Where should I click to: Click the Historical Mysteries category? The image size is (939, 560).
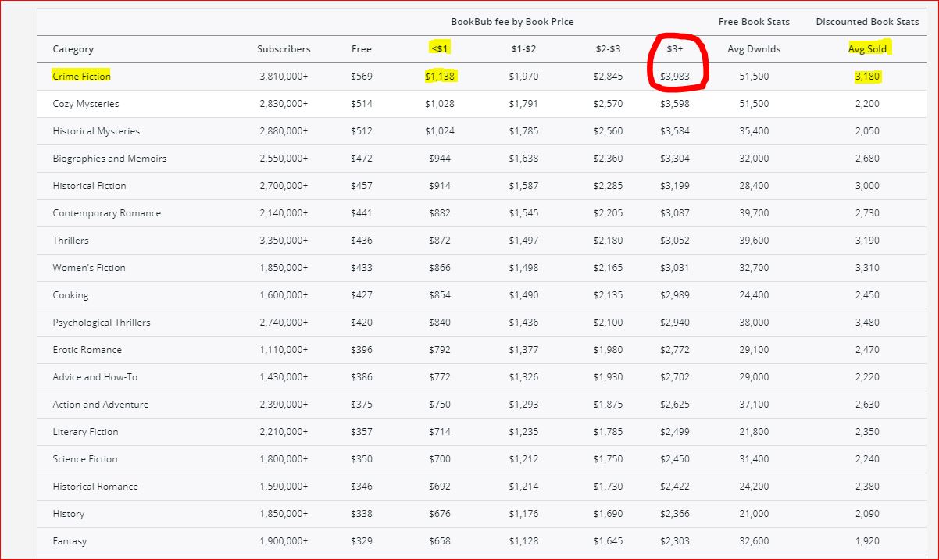click(x=96, y=131)
